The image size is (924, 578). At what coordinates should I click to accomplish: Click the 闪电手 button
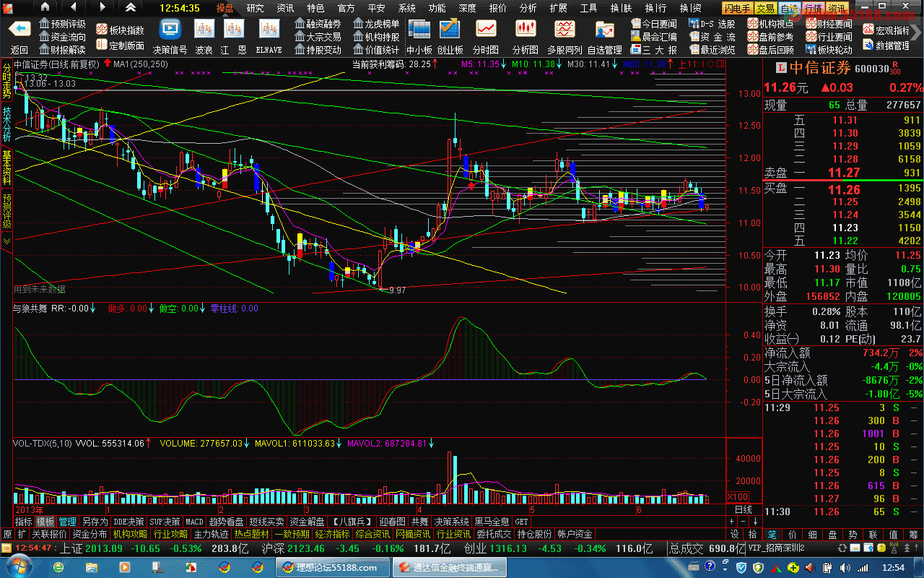coord(737,8)
